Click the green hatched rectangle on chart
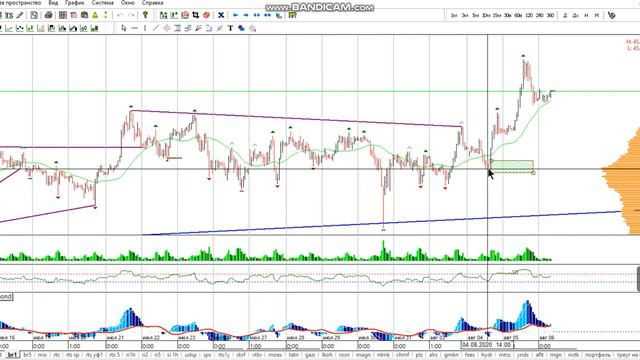This screenshot has height=360, width=640. coord(512,167)
